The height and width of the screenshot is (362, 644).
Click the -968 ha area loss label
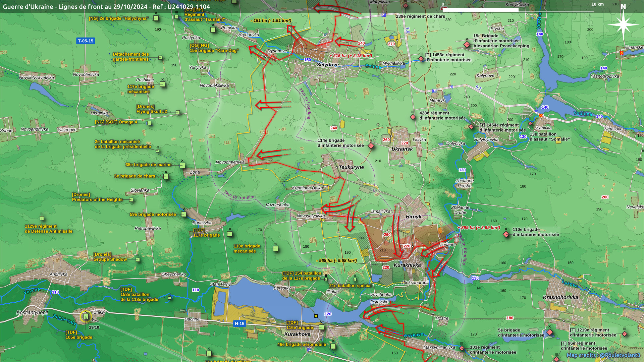[x=336, y=260]
